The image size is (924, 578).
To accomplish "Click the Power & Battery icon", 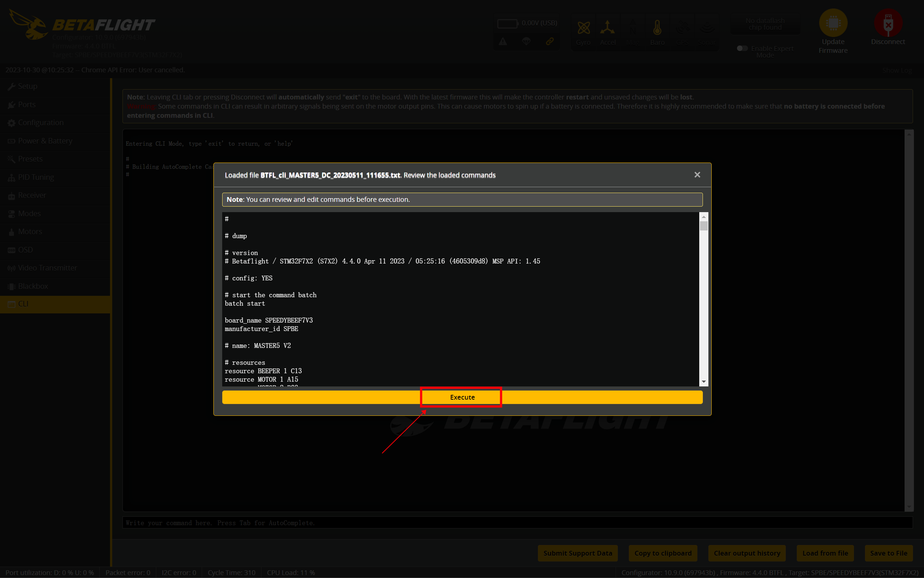I will [x=11, y=141].
